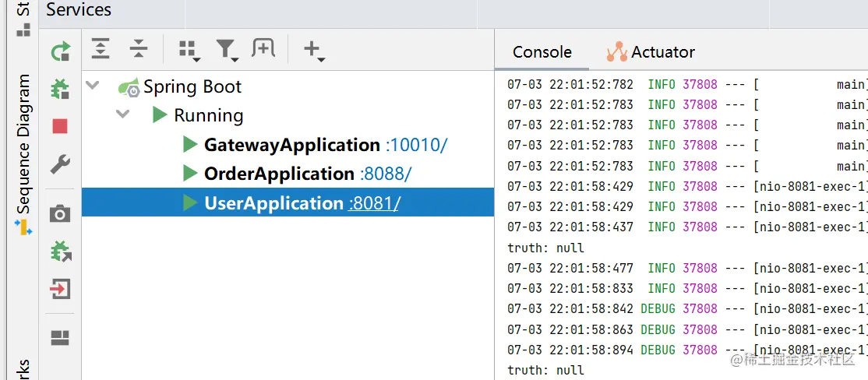
Task: Select the Spring Boot node
Action: tap(192, 87)
